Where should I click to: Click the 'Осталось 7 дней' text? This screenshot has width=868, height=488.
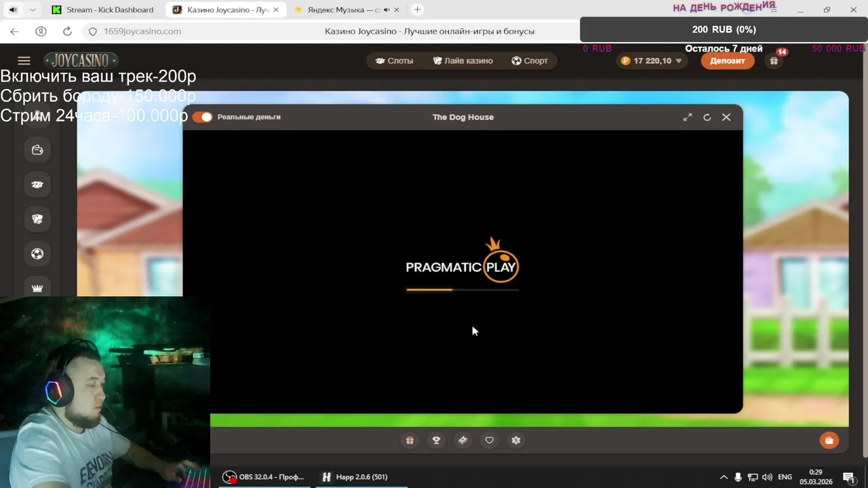pyautogui.click(x=724, y=49)
